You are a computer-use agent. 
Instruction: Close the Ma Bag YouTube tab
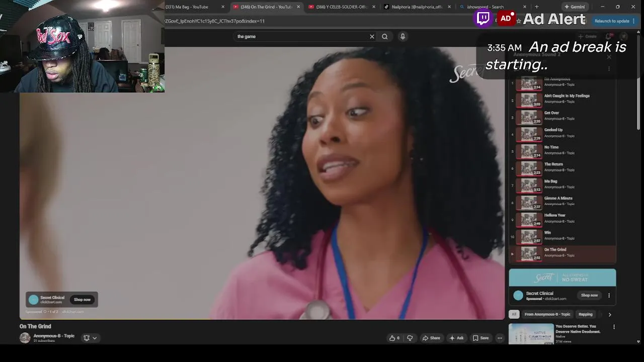click(223, 7)
